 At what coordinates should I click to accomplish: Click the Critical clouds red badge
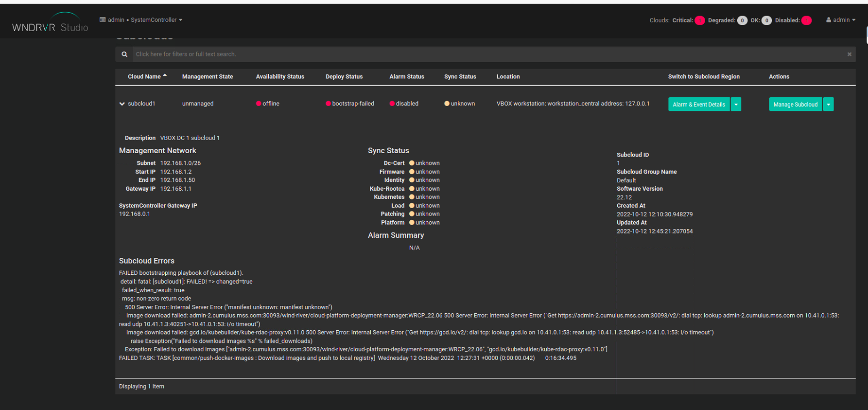tap(699, 20)
